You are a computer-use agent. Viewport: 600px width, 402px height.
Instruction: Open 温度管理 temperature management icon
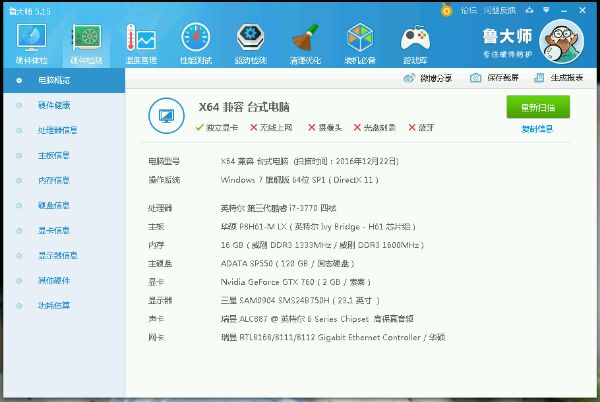pos(141,44)
